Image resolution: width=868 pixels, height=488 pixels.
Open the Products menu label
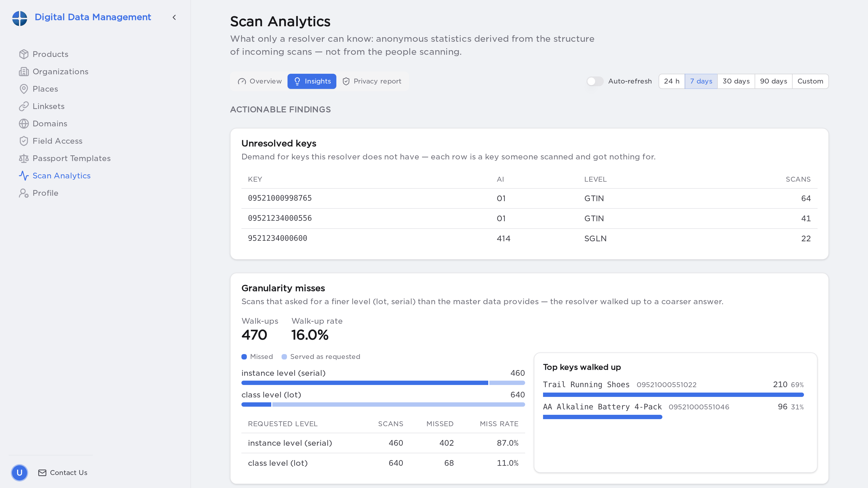pyautogui.click(x=50, y=54)
